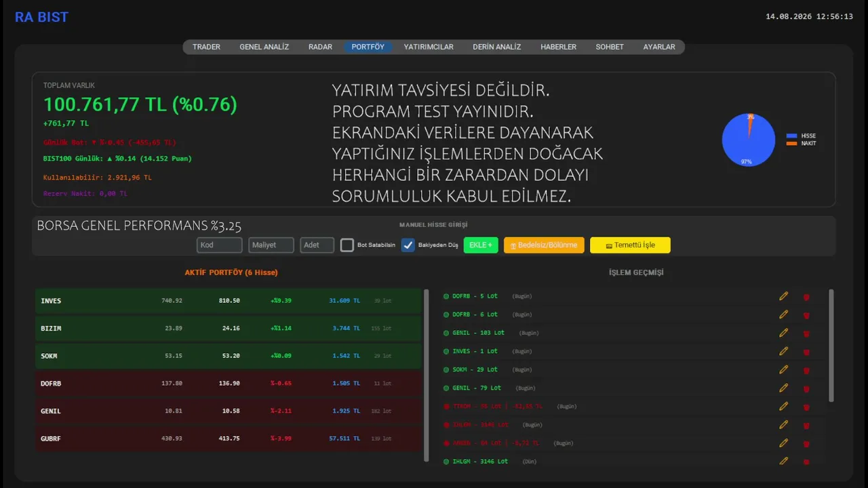Delete the ARSEN 84 Lot sale entry
868x488 pixels.
(x=806, y=443)
